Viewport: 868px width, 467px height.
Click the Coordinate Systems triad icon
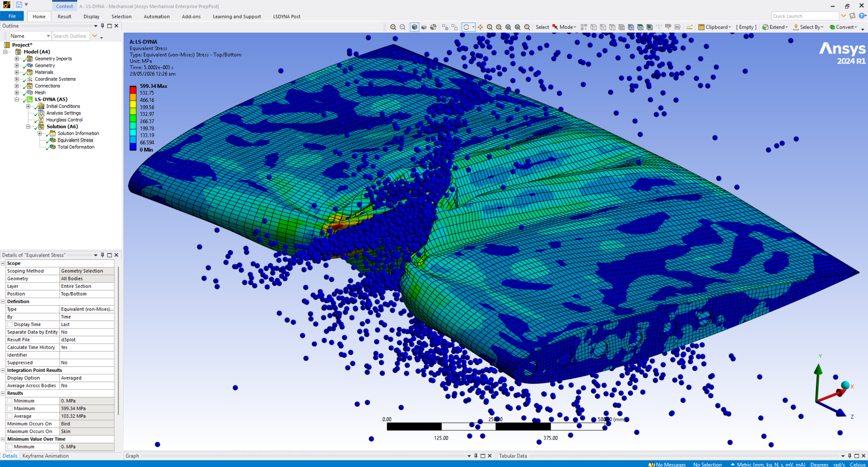tap(30, 79)
